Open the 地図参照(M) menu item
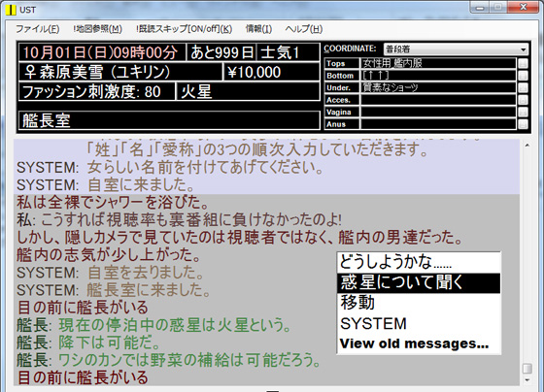The width and height of the screenshot is (544, 392). tap(97, 29)
